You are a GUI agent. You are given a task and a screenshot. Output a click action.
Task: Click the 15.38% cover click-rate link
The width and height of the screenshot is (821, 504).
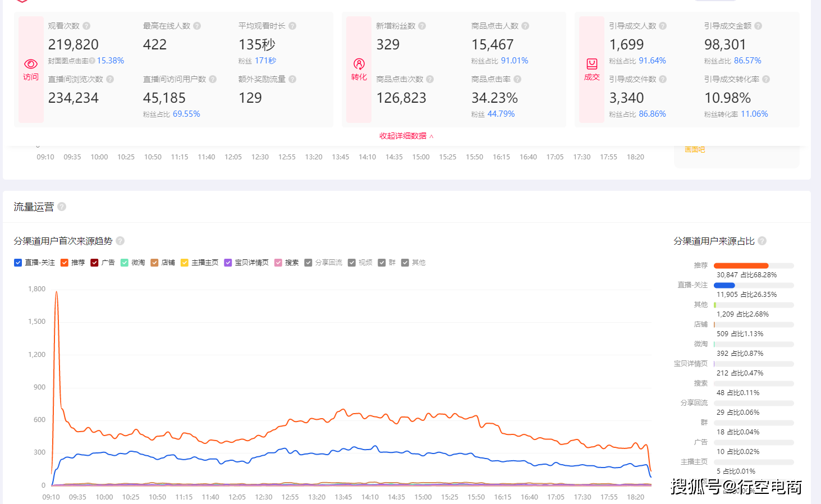(111, 61)
